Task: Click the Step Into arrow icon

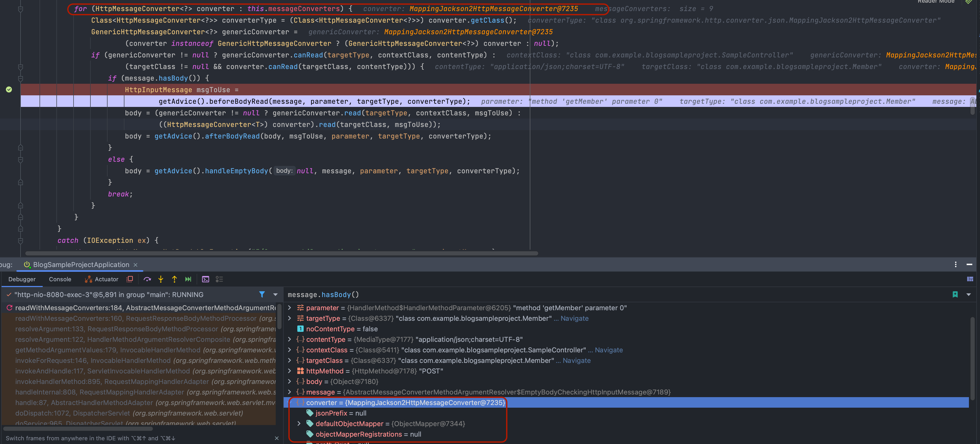Action: 161,279
